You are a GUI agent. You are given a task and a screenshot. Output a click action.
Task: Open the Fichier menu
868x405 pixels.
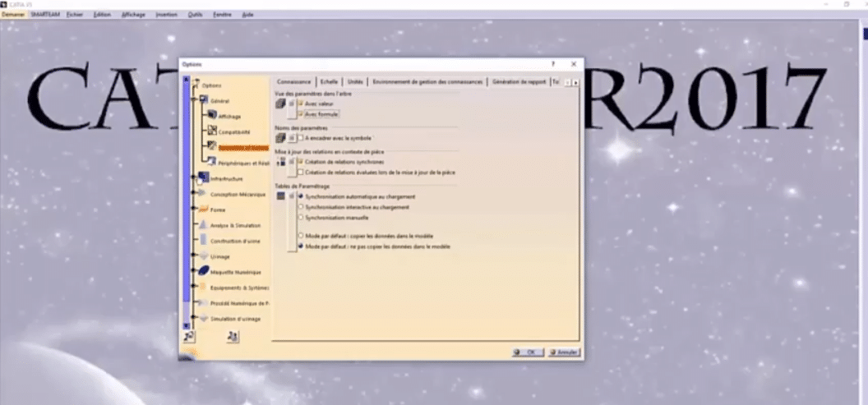[x=75, y=15]
